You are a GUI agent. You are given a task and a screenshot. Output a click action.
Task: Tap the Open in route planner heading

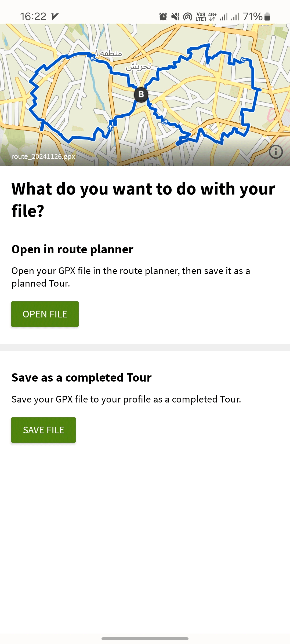coord(72,249)
